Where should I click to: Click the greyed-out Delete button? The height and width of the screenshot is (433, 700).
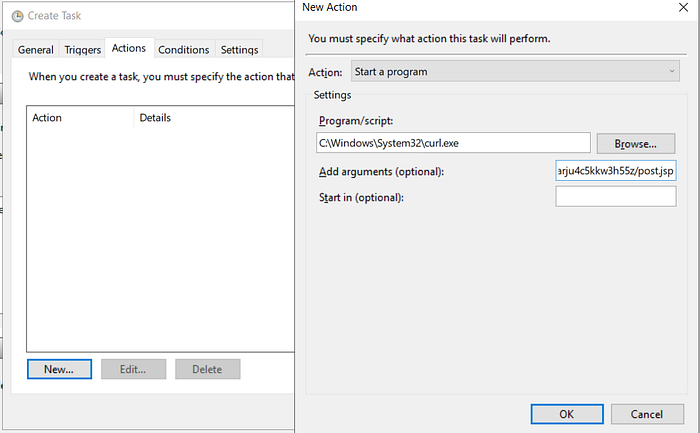(x=208, y=369)
